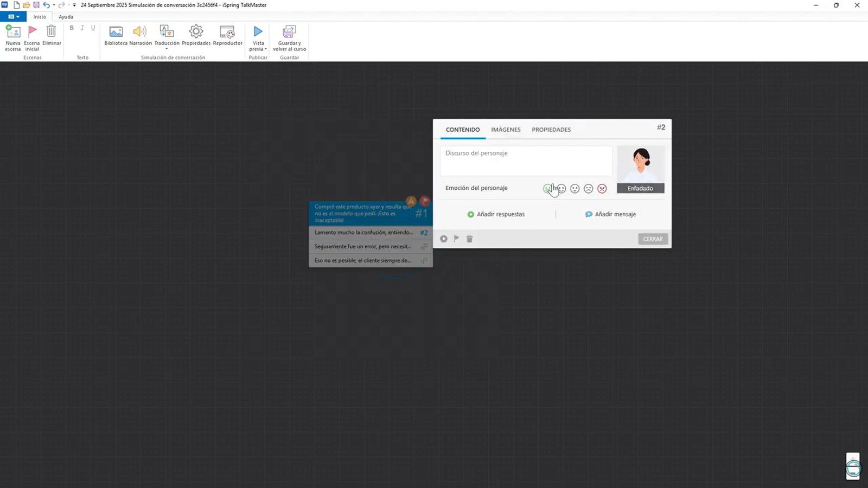
Task: Click the Enfadado emotion label
Action: tap(641, 188)
